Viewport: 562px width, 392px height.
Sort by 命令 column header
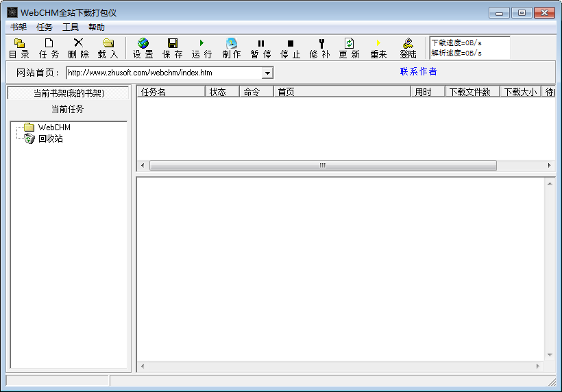click(256, 92)
